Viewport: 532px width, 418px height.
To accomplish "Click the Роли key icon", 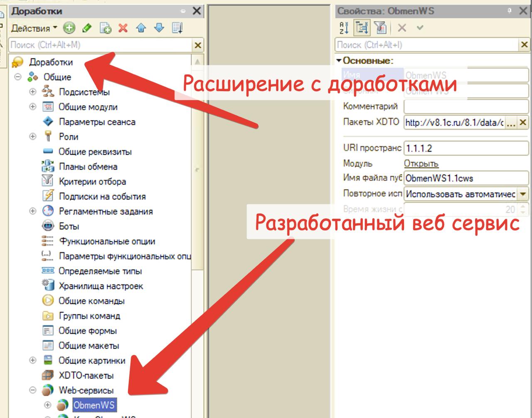I will point(48,136).
